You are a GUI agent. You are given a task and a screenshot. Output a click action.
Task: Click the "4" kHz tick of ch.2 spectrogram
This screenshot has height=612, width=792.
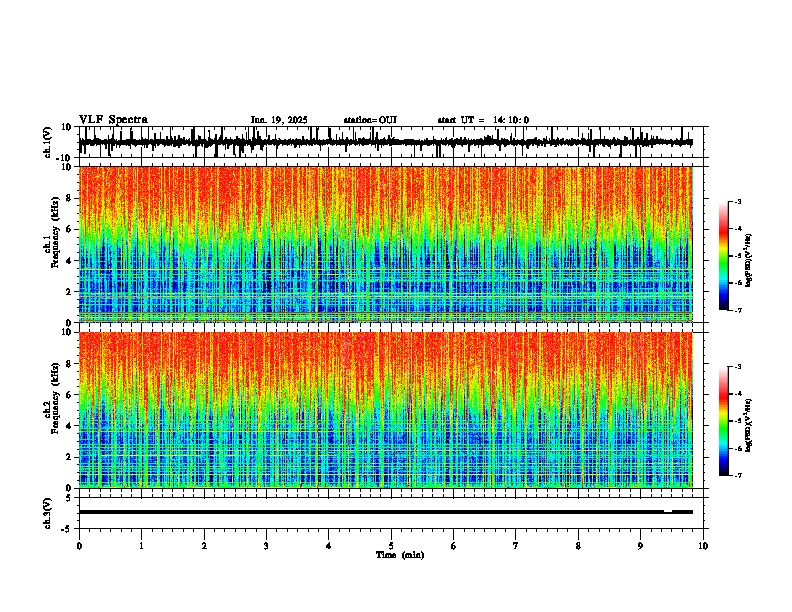point(69,426)
